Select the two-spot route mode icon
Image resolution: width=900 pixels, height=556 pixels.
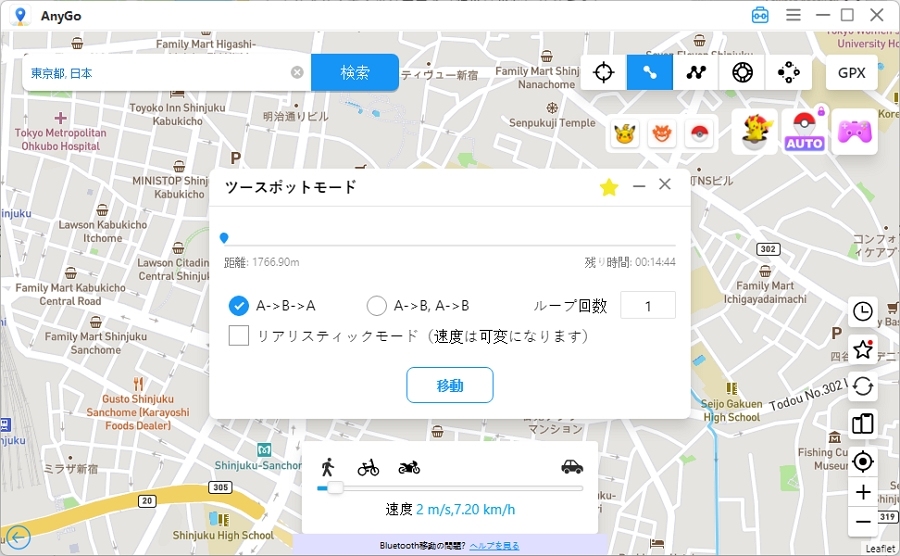tap(649, 72)
